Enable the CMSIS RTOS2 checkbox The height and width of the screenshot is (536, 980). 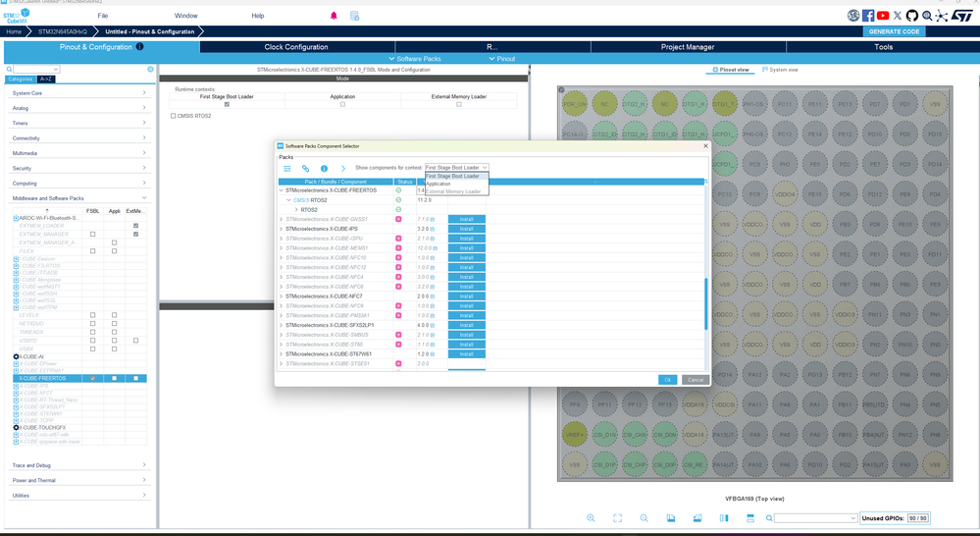point(173,116)
